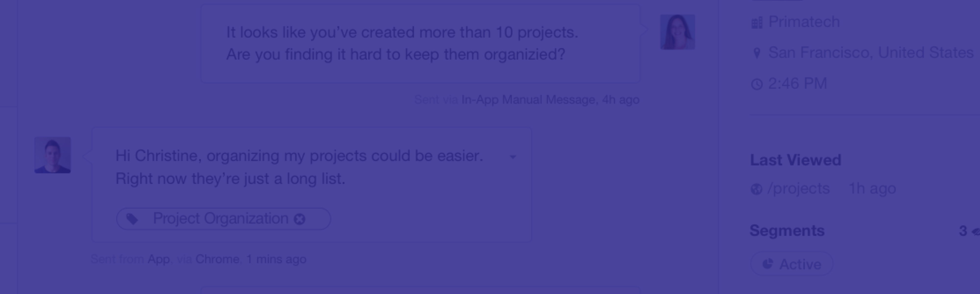This screenshot has height=294, width=980.
Task: Click the customer reply message bubble
Action: click(x=312, y=185)
